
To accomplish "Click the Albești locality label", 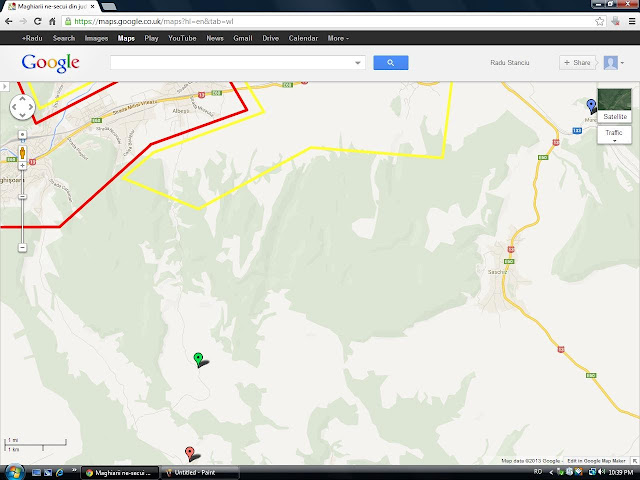I will point(181,111).
